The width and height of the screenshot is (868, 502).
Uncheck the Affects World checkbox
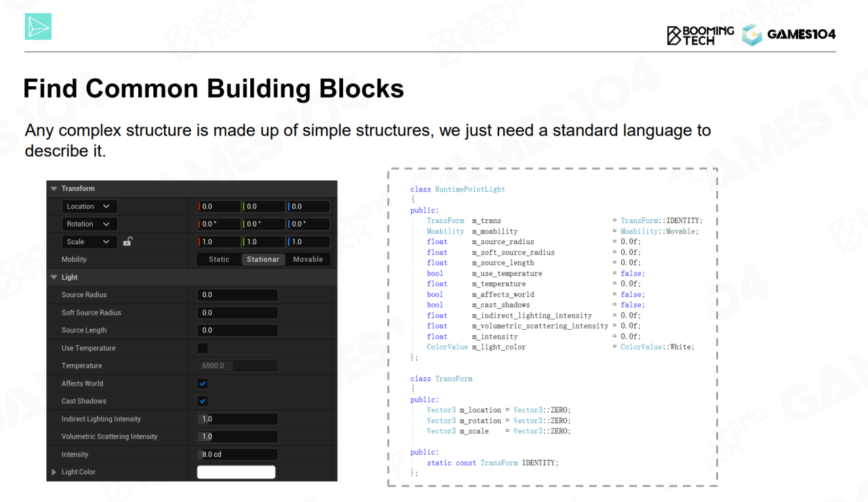click(x=202, y=383)
